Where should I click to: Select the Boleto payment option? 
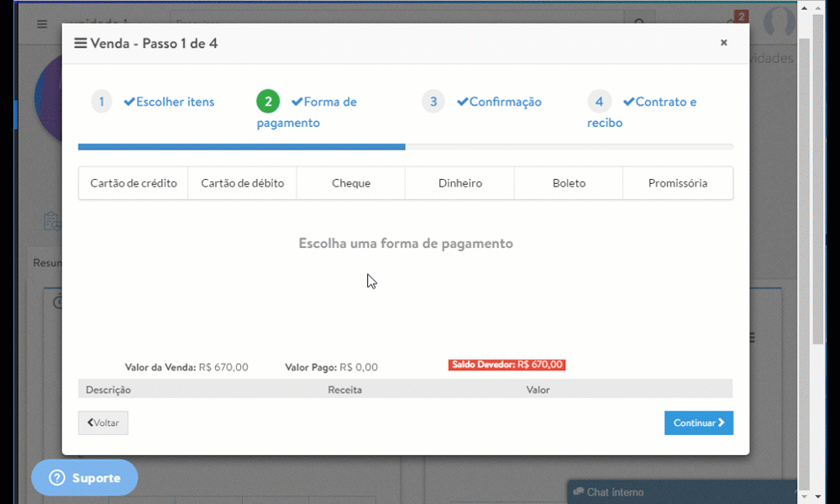[x=568, y=182]
